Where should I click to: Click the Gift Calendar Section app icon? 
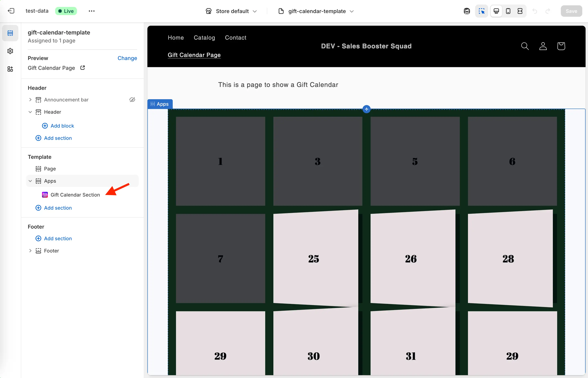coord(45,195)
